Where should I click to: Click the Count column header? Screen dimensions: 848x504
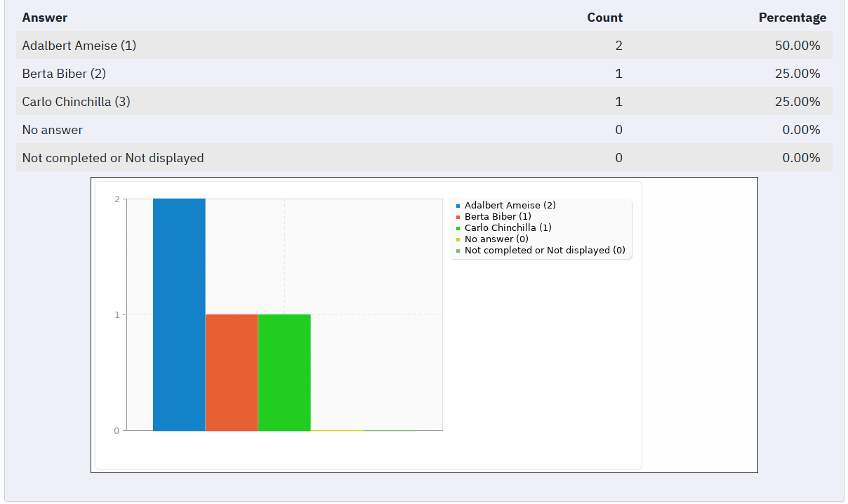tap(604, 18)
